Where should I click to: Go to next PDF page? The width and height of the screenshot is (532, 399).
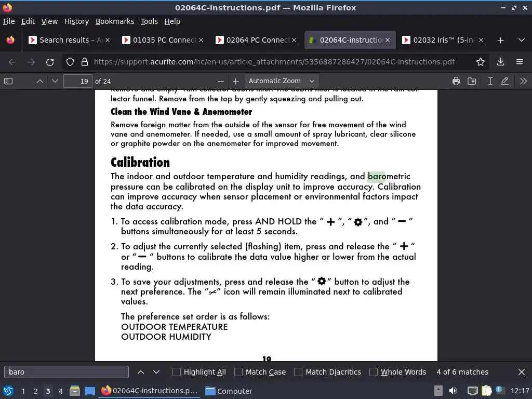(55, 81)
